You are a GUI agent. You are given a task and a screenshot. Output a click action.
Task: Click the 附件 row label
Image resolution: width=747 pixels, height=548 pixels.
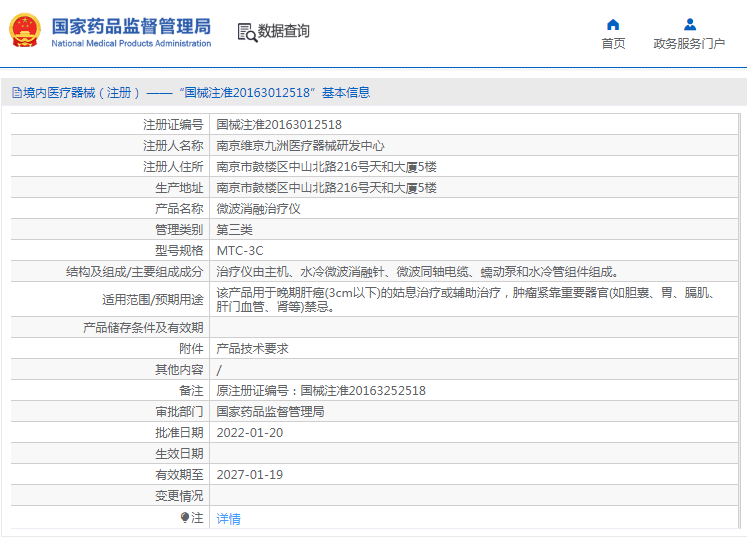[192, 349]
